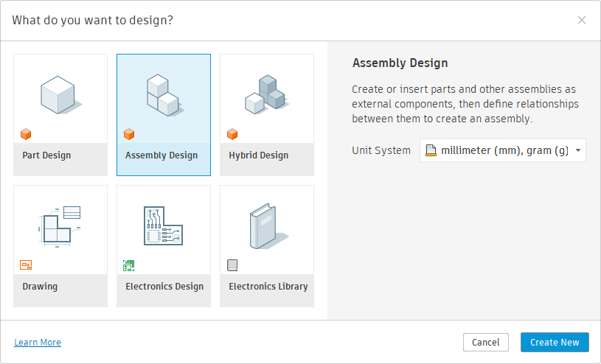Click the orange cube badge on Hybrid Design
The image size is (601, 364).
tap(232, 134)
